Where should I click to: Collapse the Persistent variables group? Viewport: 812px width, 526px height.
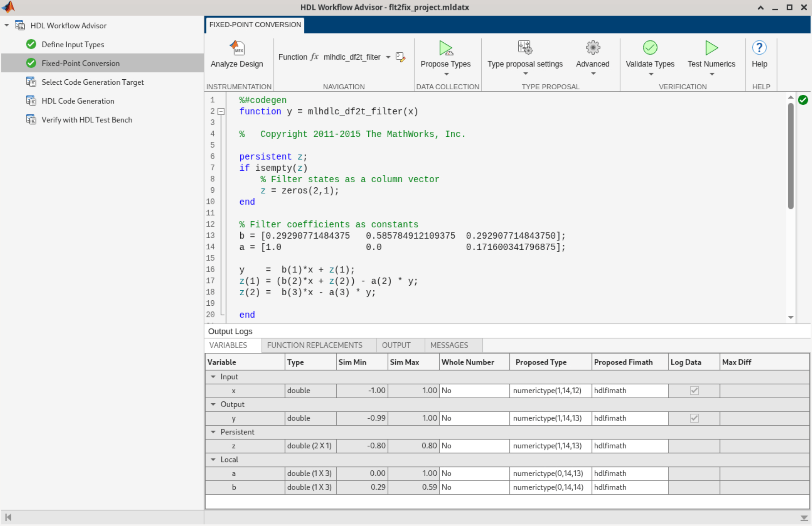pos(213,432)
